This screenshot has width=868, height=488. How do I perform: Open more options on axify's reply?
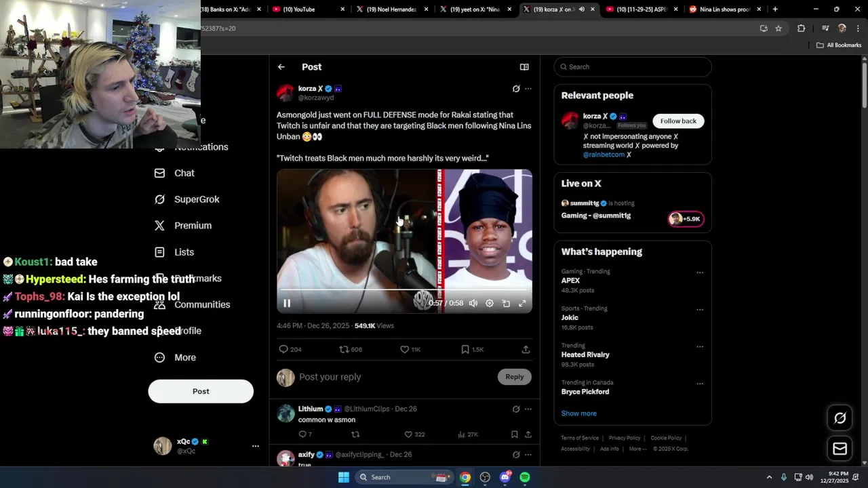click(x=528, y=455)
